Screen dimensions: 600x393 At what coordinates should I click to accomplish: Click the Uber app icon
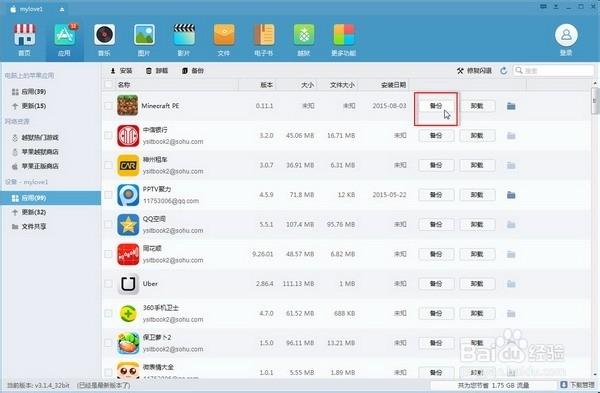(x=128, y=284)
